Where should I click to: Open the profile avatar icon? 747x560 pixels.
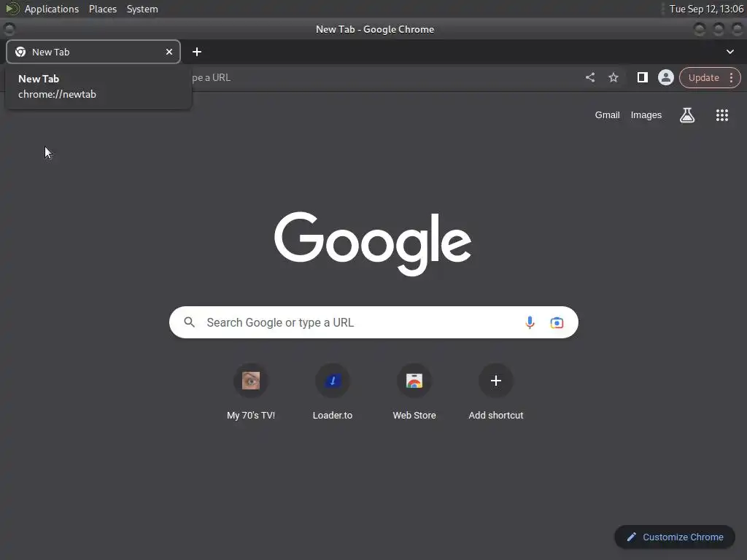point(665,77)
